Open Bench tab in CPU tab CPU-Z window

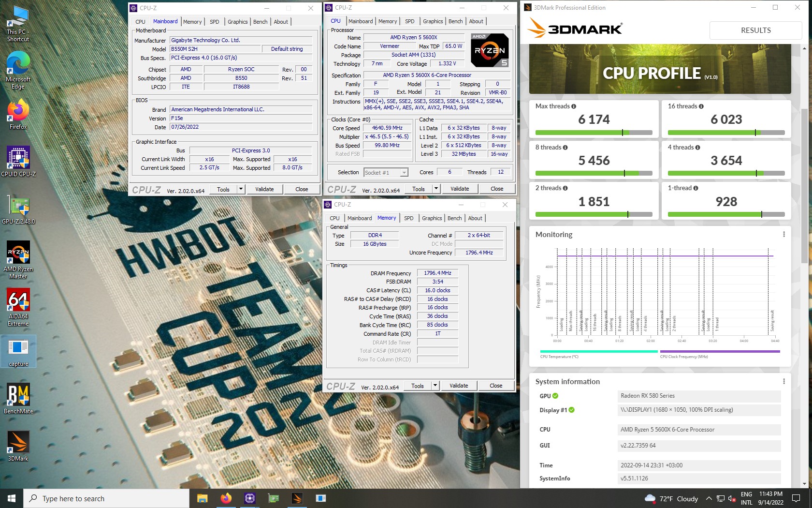[x=455, y=21]
